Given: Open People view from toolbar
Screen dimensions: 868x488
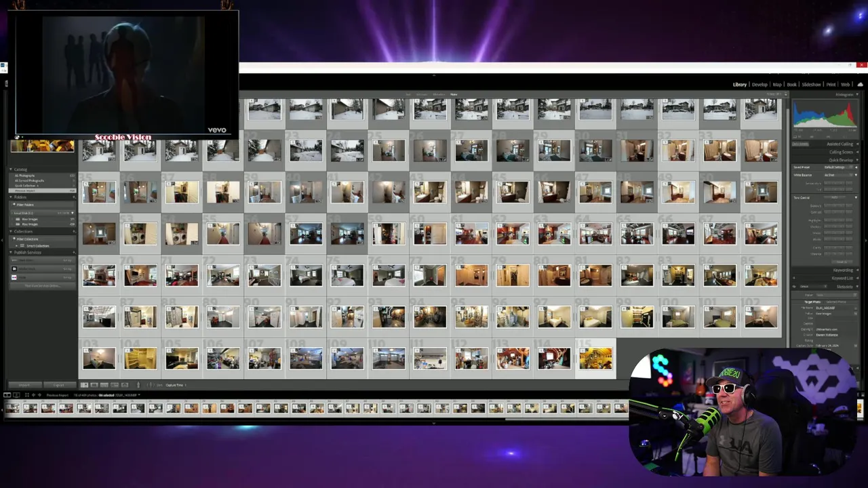Looking at the screenshot, I should pos(125,385).
